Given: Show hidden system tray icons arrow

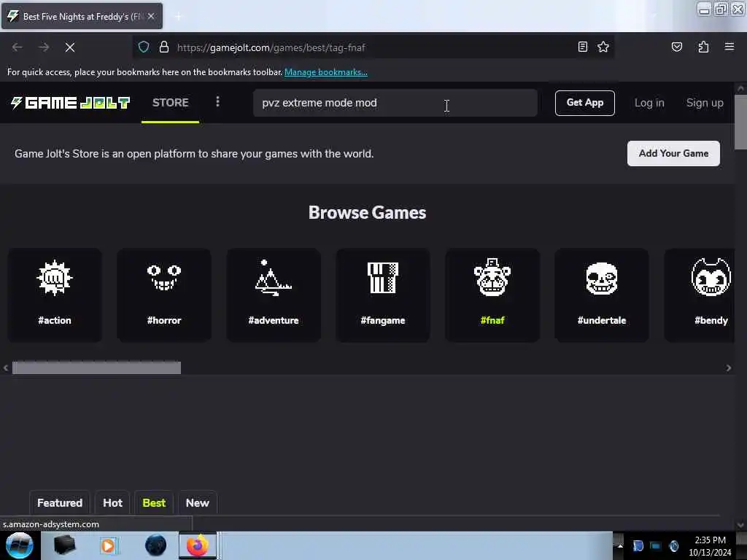Looking at the screenshot, I should point(620,545).
